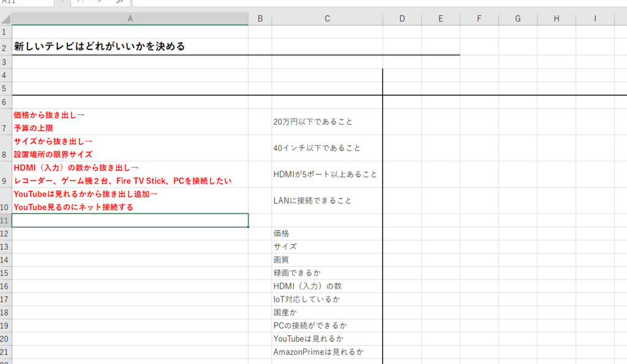Select row 3 header
This screenshot has width=627, height=364.
(x=6, y=62)
